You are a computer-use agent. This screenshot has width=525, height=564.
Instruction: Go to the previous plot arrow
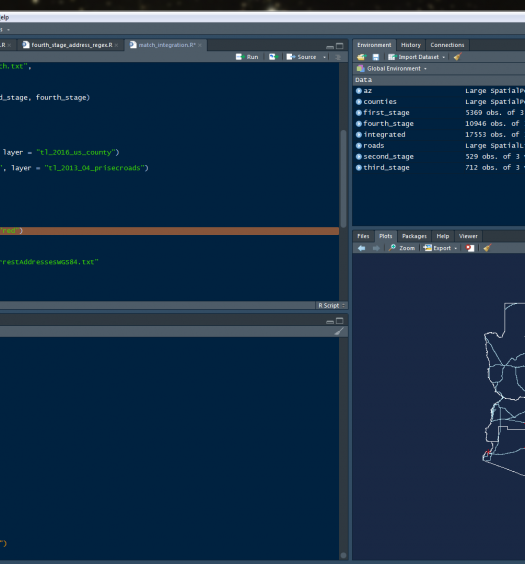(x=362, y=248)
